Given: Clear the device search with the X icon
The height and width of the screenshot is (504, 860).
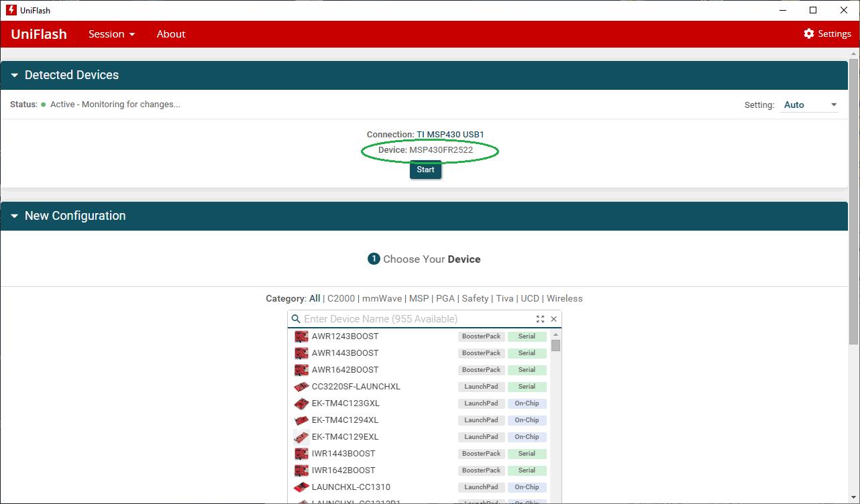Looking at the screenshot, I should coord(553,319).
